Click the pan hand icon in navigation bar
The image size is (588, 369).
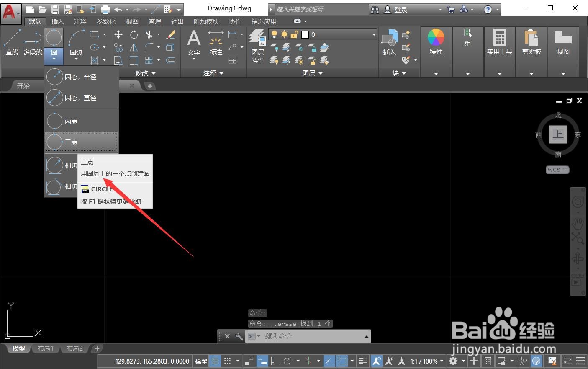578,223
